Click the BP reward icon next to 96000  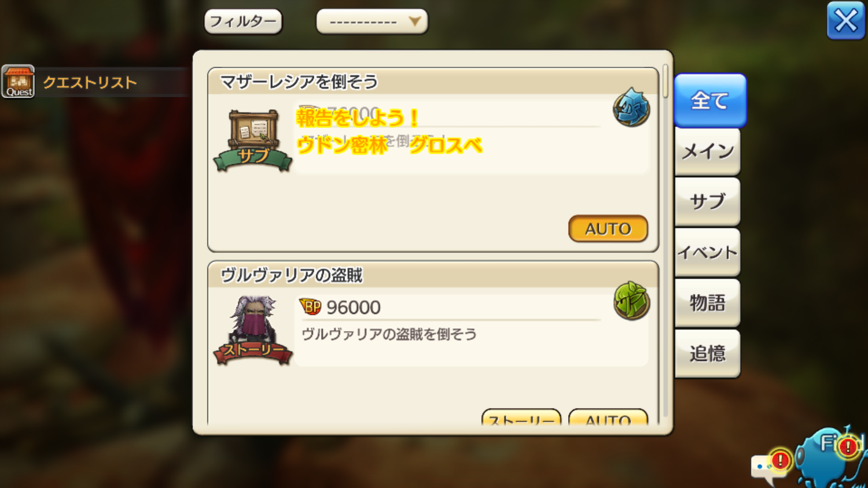pos(310,306)
